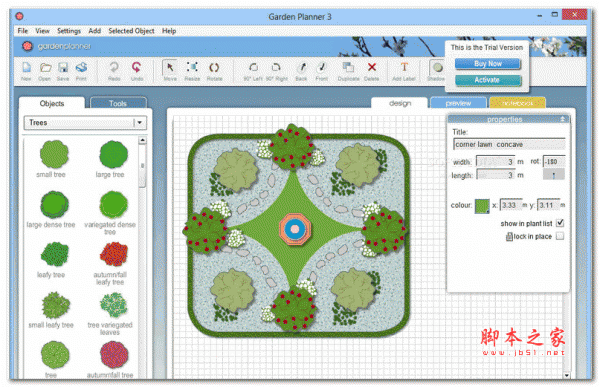Click the x position field
The height and width of the screenshot is (387, 600).
[x=511, y=205]
